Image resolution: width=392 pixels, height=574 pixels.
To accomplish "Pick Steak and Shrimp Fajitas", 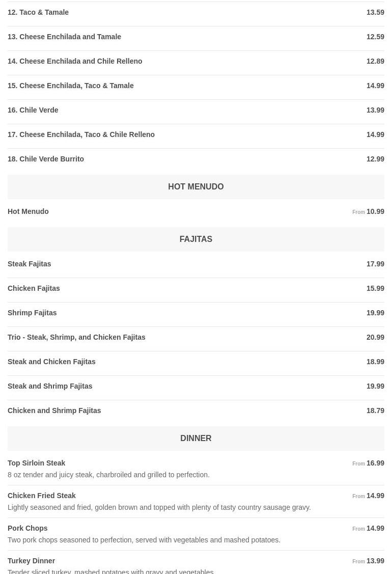I will coord(50,386).
